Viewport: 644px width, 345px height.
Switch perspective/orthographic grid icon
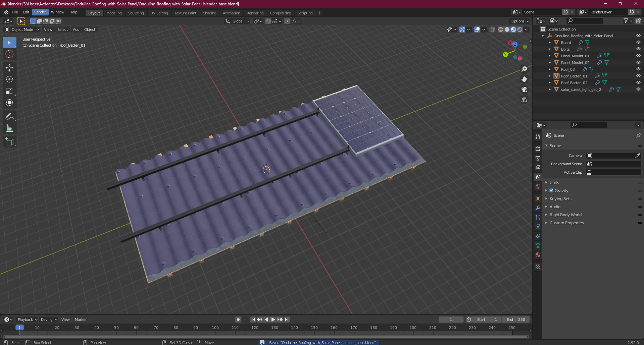point(524,100)
